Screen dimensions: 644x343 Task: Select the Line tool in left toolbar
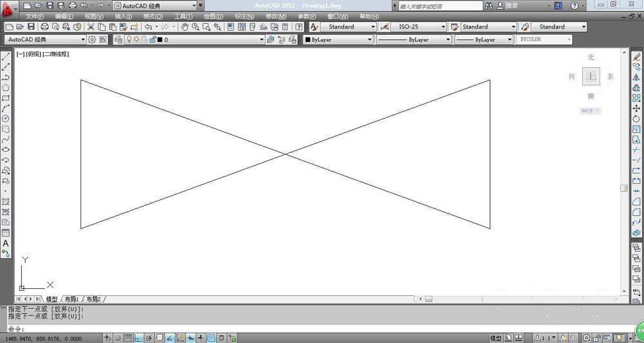click(6, 57)
